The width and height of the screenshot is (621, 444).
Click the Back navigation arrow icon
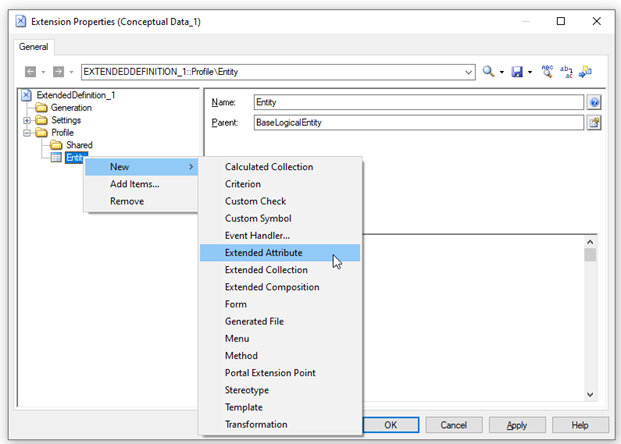click(x=29, y=72)
